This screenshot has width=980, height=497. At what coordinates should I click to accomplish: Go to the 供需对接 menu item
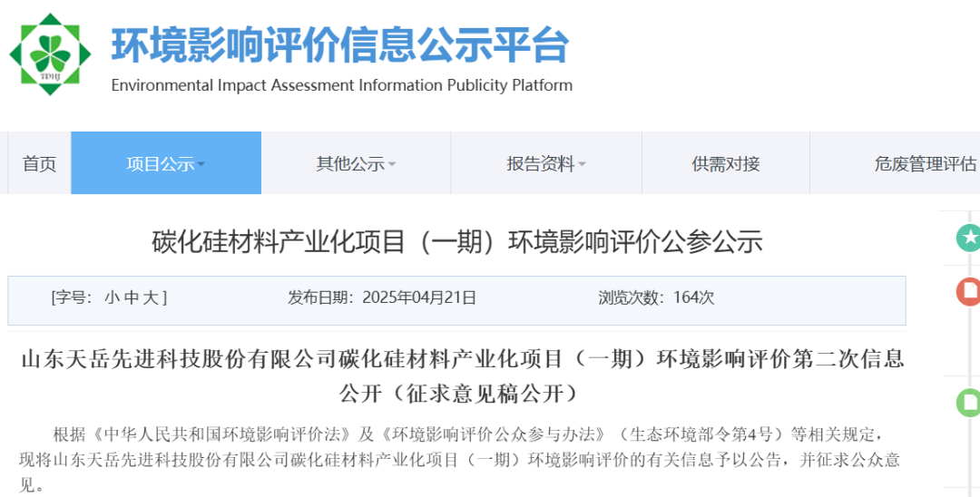726,163
